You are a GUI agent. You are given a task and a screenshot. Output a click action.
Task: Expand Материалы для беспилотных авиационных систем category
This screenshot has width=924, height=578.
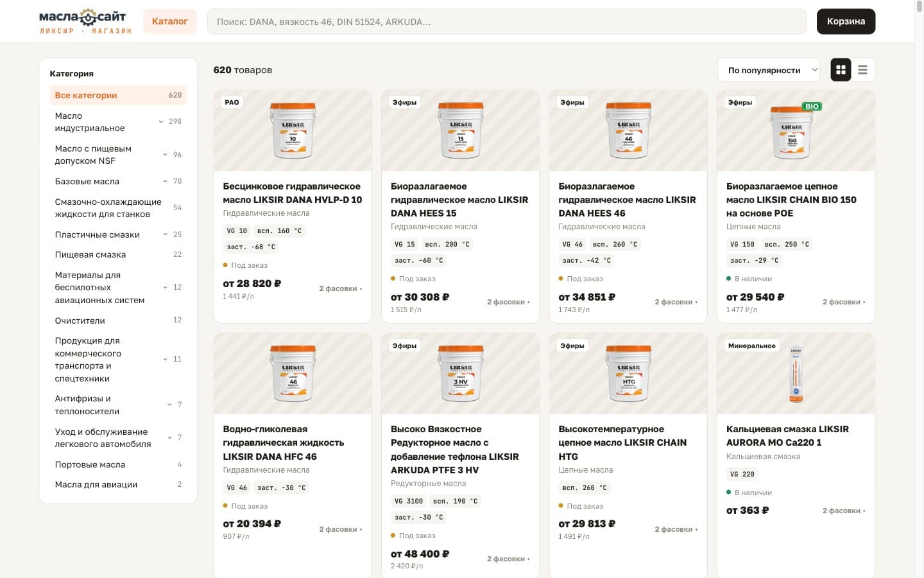[165, 287]
